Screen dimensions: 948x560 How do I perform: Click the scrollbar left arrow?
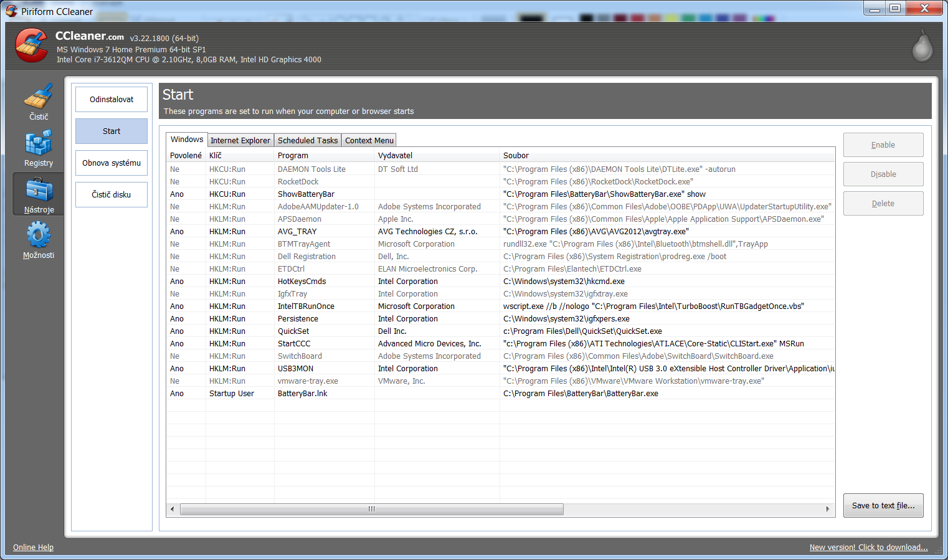pos(173,510)
